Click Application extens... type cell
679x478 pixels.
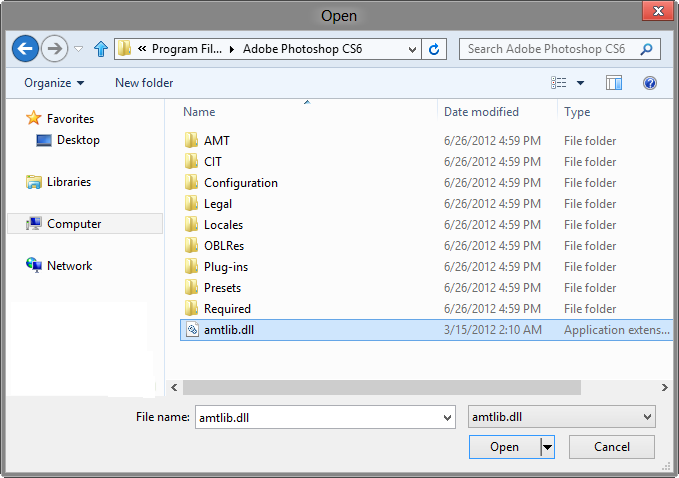tap(617, 330)
